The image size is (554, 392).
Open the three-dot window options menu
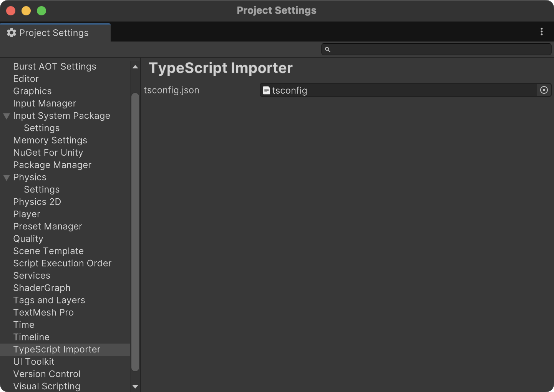pyautogui.click(x=541, y=32)
